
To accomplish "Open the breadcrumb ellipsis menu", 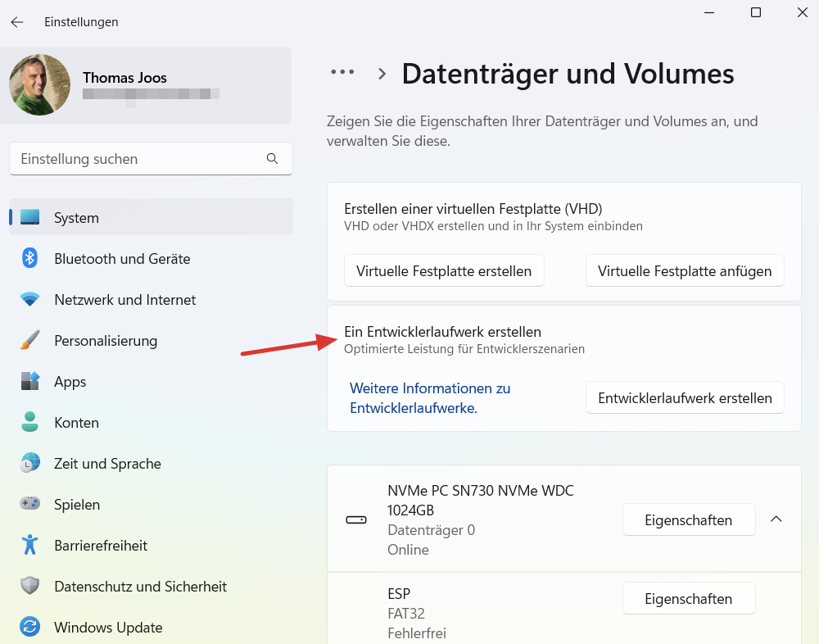I will (343, 72).
